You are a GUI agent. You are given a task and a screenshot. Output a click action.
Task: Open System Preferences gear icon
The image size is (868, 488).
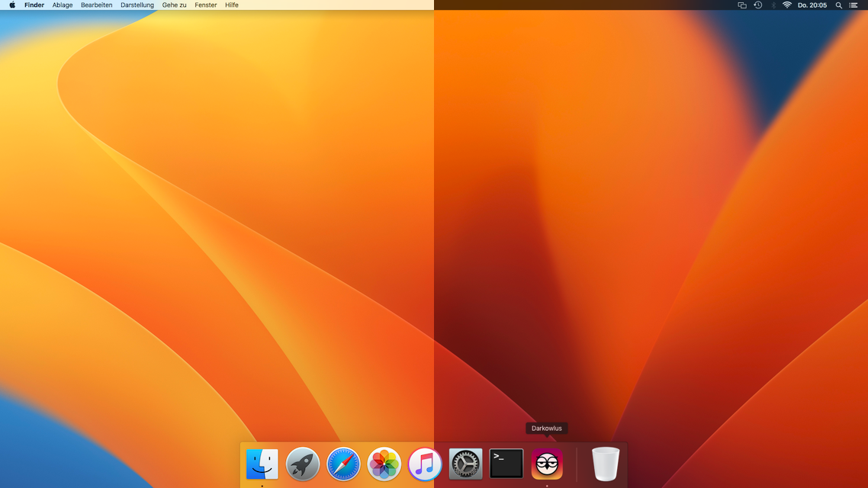(465, 464)
